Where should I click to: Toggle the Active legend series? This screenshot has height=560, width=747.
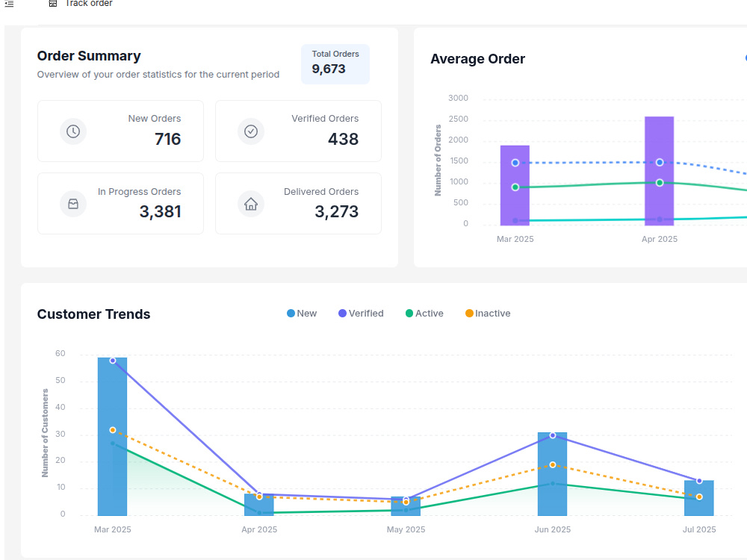424,314
